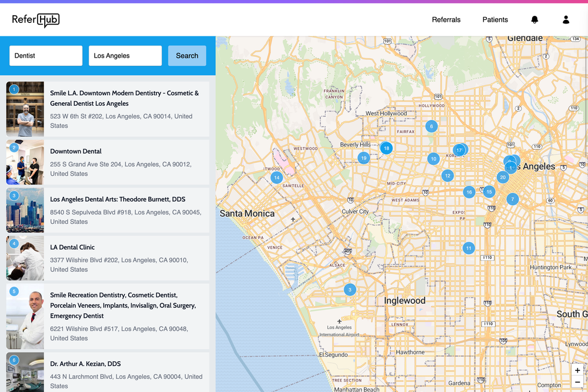Open the user profile icon

tap(566, 20)
